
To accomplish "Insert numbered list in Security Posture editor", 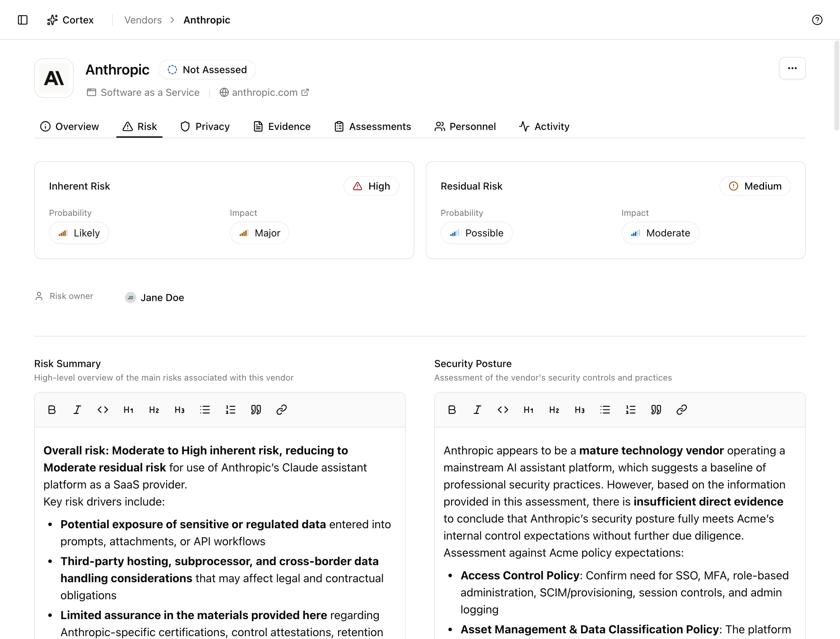I will click(x=631, y=410).
